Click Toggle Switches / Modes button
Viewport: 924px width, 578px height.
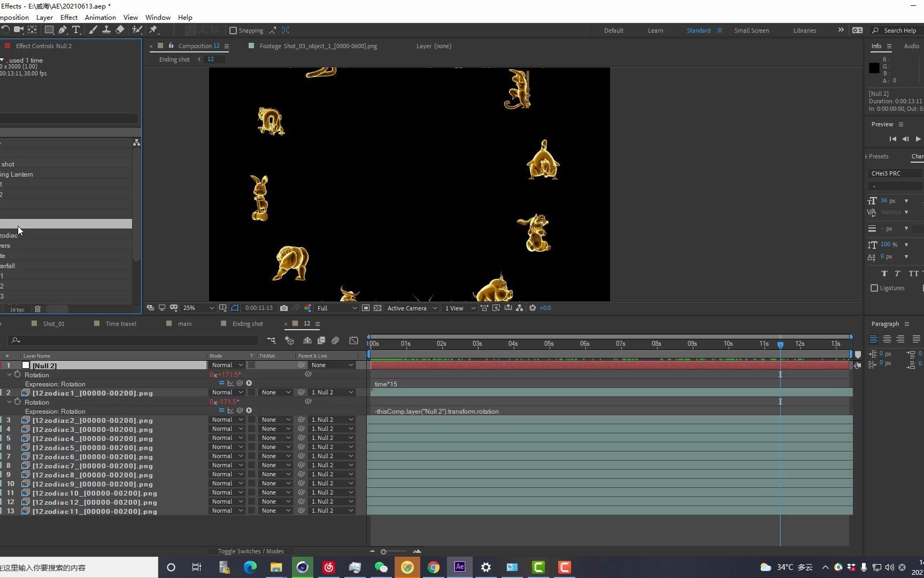251,551
